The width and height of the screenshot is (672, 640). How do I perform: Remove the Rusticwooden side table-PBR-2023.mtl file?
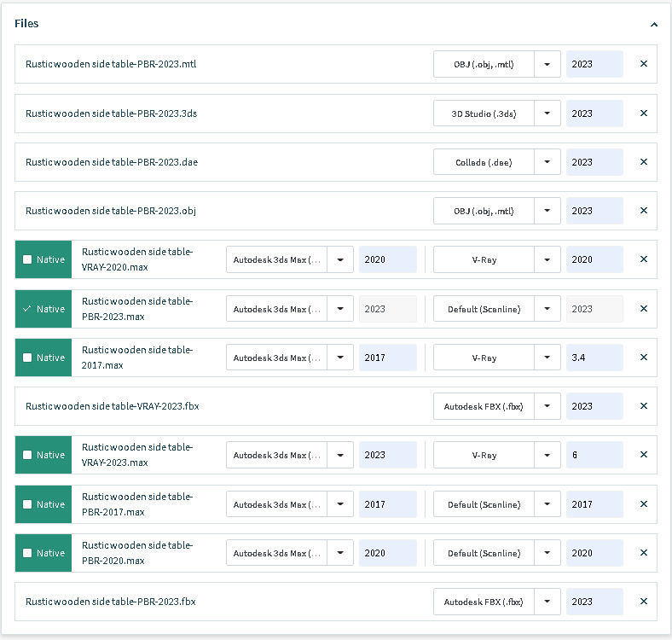click(644, 64)
